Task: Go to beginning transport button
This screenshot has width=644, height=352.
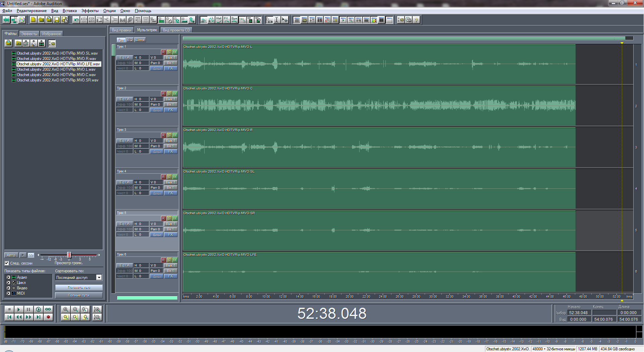Action: point(9,317)
